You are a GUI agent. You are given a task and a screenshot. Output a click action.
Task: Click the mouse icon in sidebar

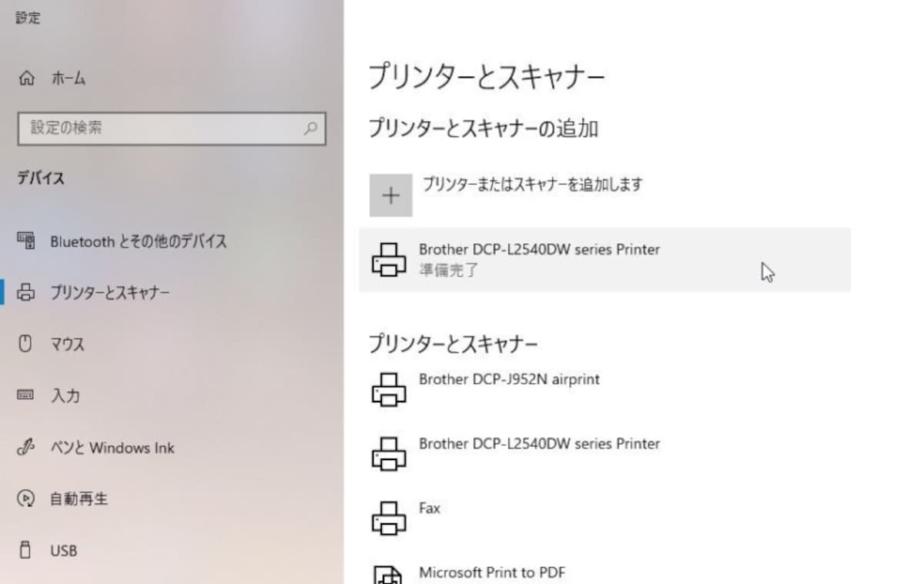[x=25, y=344]
